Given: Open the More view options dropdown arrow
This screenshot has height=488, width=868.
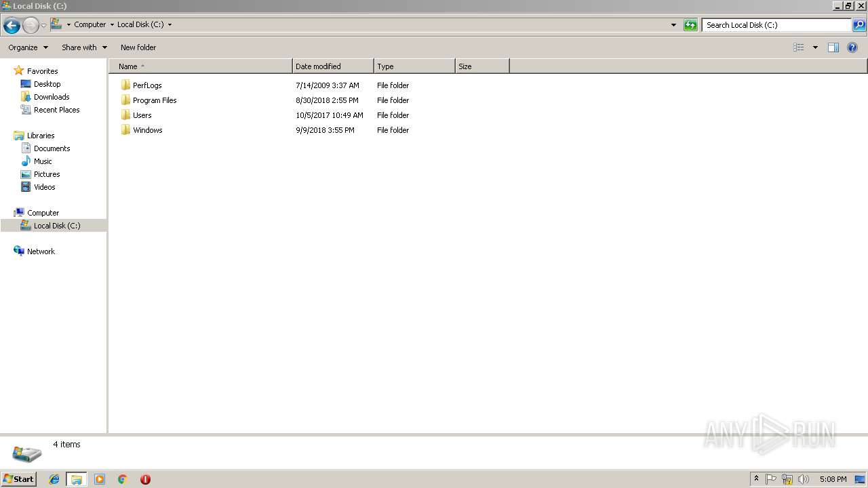Looking at the screenshot, I should (x=815, y=47).
